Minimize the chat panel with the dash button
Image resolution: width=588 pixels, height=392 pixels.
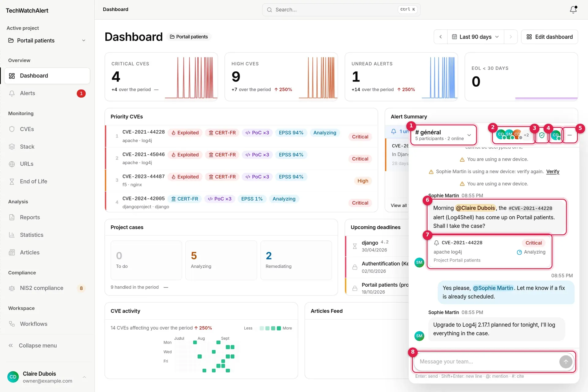click(570, 135)
